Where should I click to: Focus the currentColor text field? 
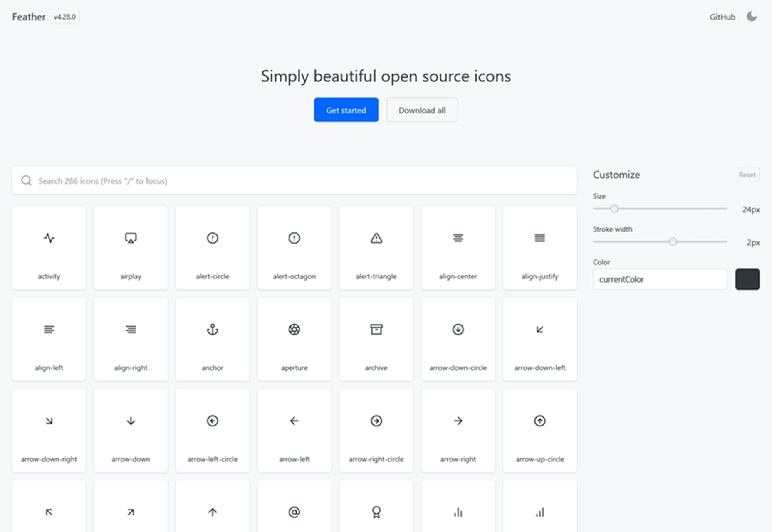660,279
